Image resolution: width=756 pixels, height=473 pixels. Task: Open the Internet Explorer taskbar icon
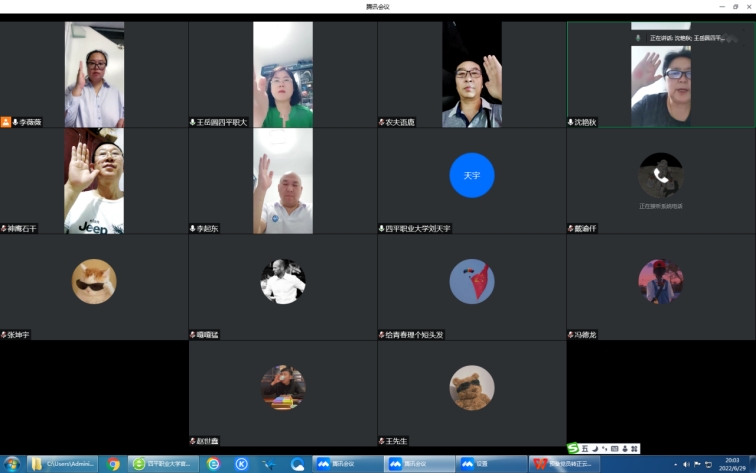[x=213, y=464]
